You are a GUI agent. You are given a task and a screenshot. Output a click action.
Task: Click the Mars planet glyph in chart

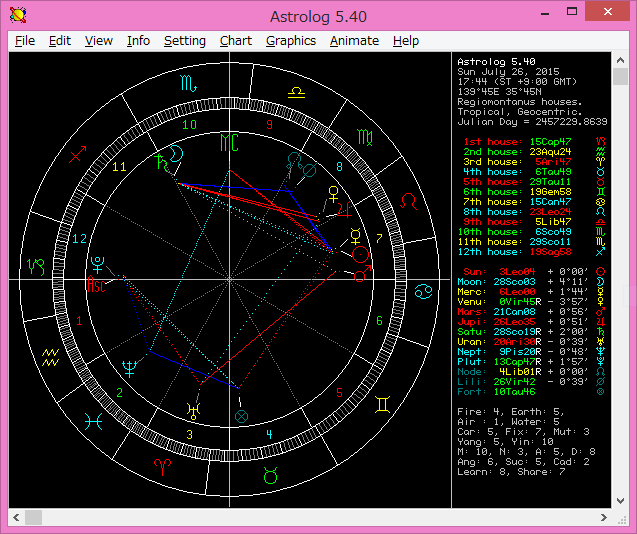pos(362,273)
